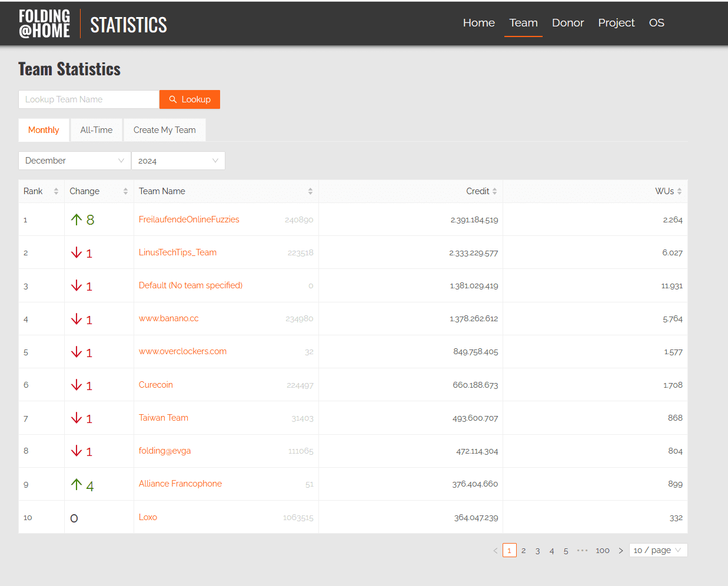Go to next page arrow
728x586 pixels.
620,551
